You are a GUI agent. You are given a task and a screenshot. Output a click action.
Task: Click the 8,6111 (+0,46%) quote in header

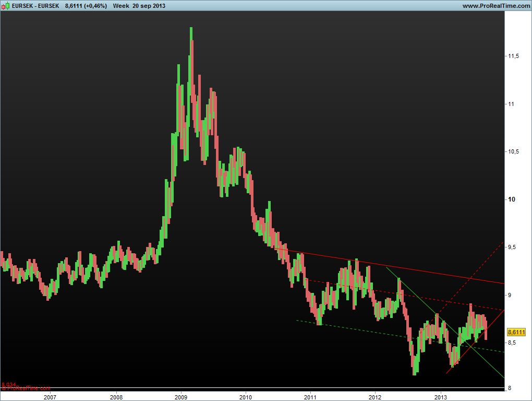(x=86, y=5)
